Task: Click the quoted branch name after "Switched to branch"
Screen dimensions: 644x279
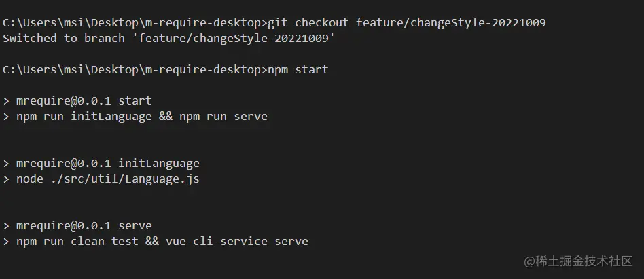Action: 234,38
